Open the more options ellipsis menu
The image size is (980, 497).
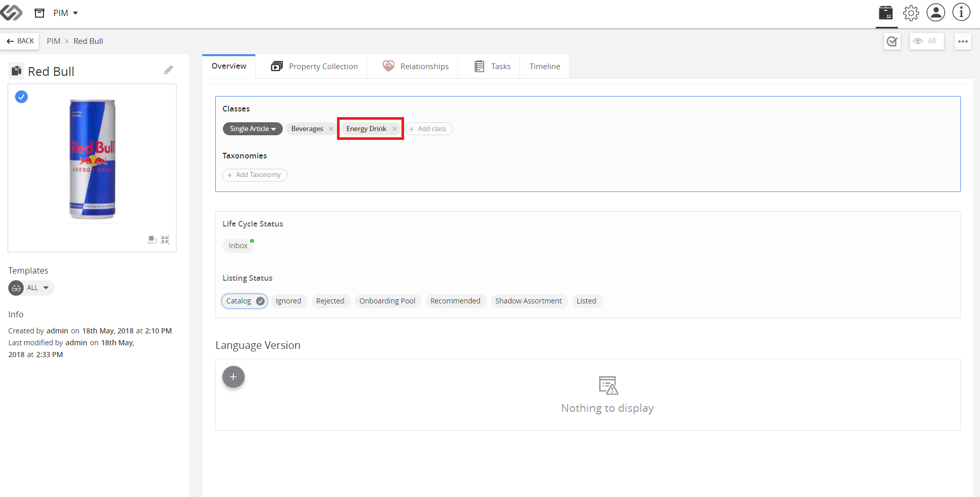(x=962, y=41)
